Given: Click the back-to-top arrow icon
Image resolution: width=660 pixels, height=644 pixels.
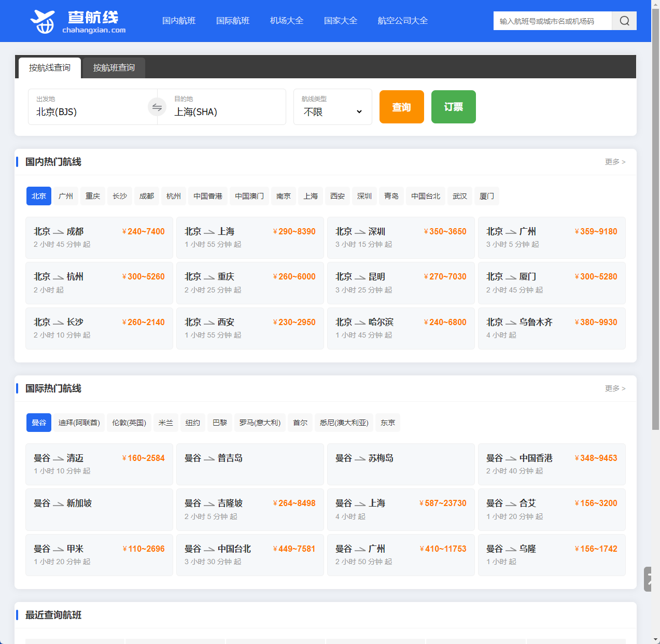Looking at the screenshot, I should click(x=649, y=579).
